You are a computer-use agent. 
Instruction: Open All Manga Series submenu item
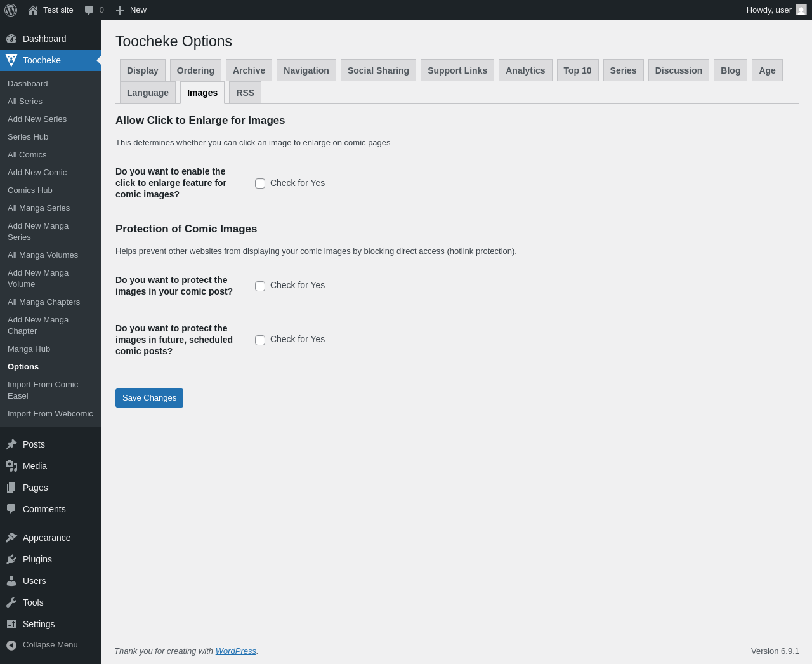tap(51, 208)
